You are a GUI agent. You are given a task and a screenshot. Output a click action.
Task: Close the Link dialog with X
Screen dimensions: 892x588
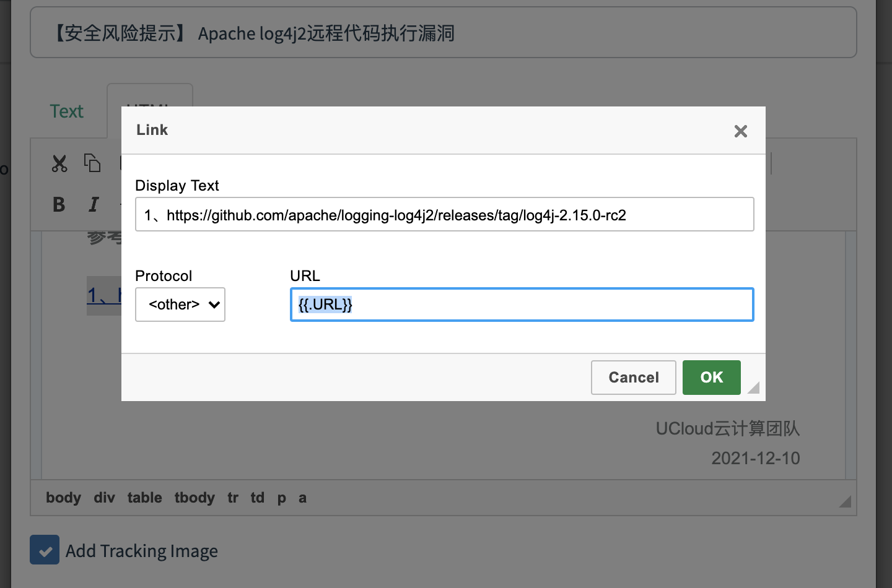point(741,131)
